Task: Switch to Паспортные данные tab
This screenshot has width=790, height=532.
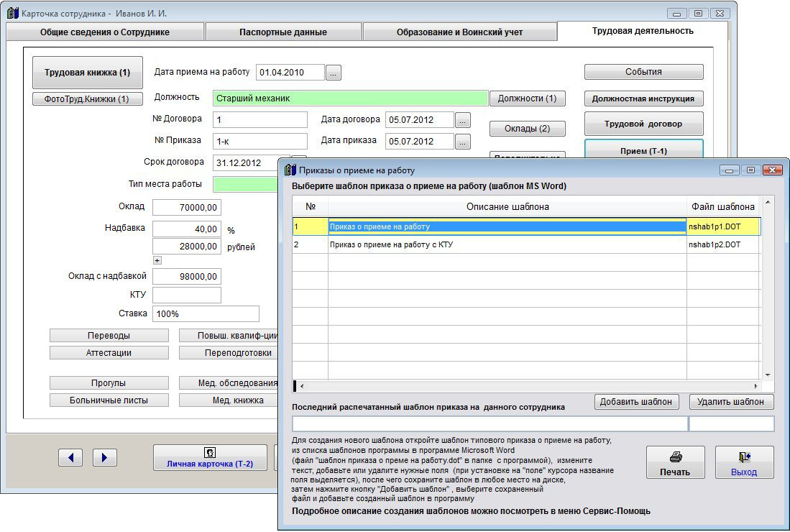Action: coord(283,32)
